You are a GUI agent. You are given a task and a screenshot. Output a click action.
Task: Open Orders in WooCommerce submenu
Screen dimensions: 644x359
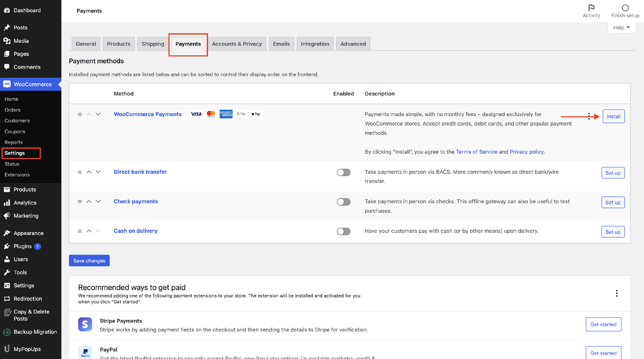point(12,110)
